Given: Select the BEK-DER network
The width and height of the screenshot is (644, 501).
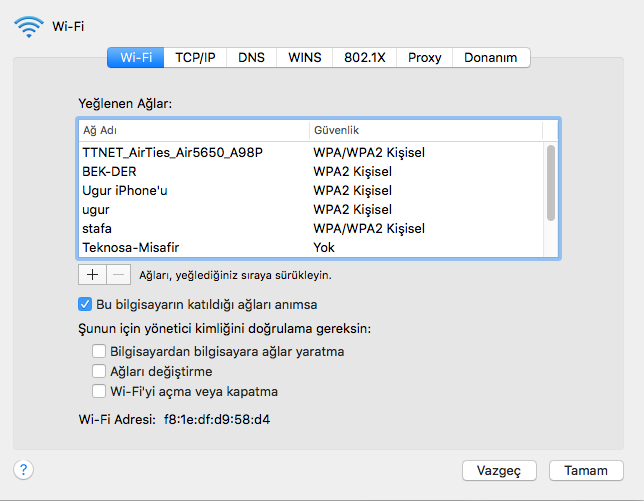Looking at the screenshot, I should point(311,171).
